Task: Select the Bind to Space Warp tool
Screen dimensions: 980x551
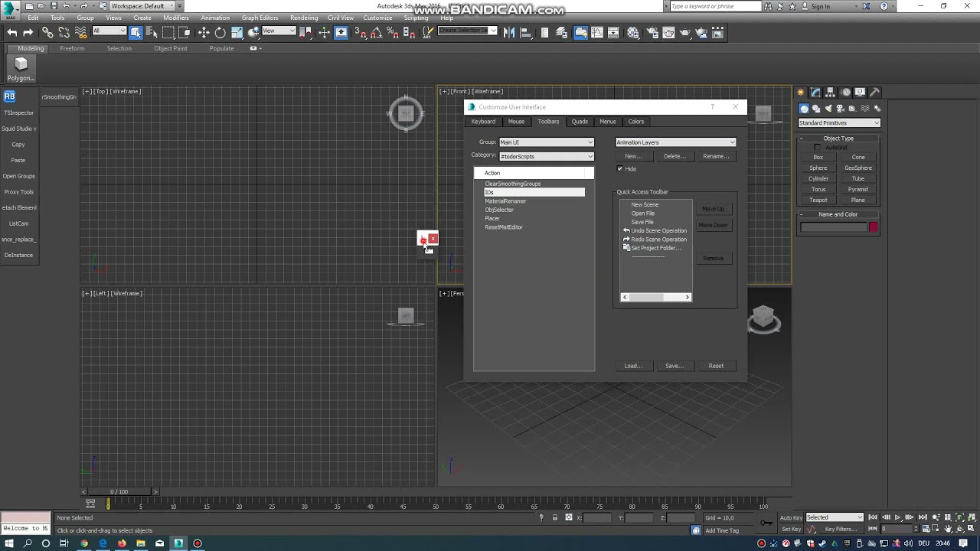Action: coord(81,32)
